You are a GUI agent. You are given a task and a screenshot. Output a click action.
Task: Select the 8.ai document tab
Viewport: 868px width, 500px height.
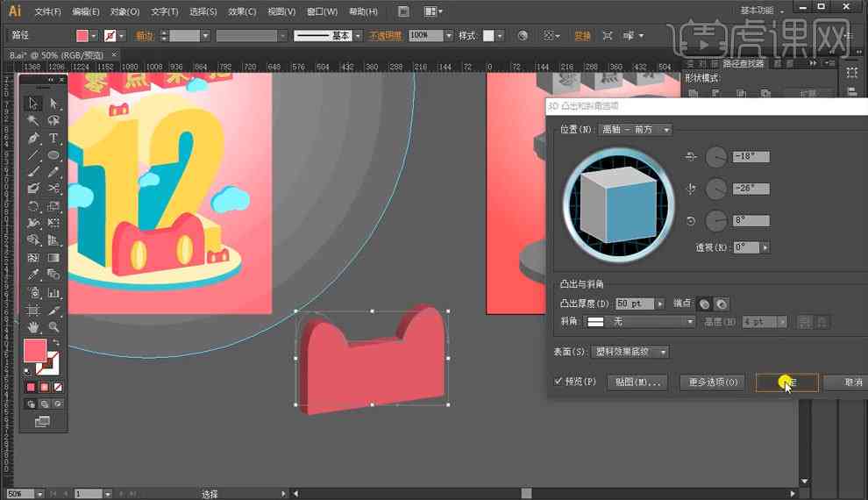pyautogui.click(x=56, y=54)
